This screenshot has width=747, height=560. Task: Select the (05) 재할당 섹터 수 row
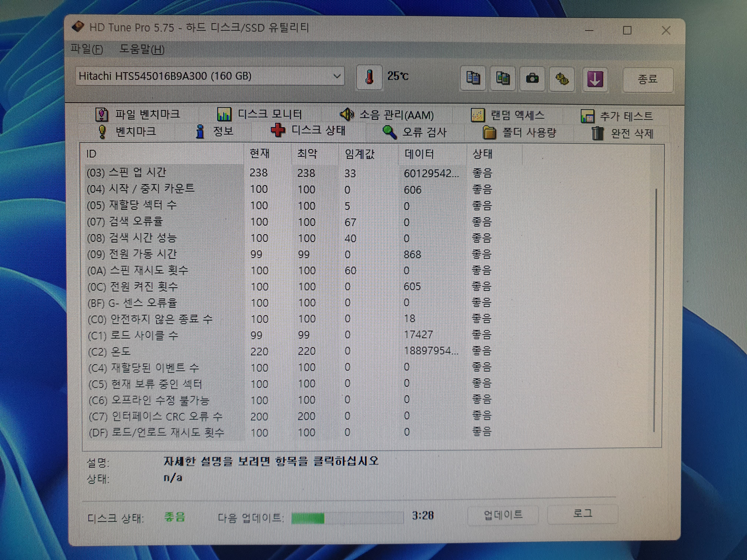[289, 205]
